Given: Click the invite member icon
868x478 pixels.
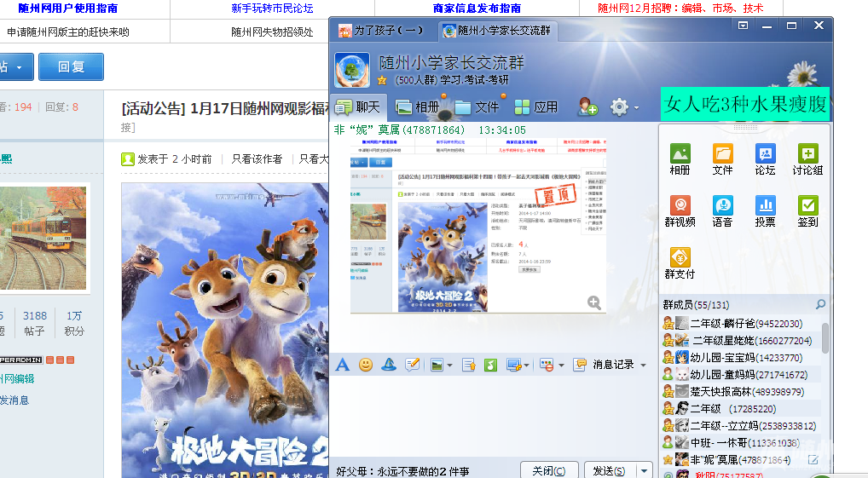Looking at the screenshot, I should click(x=587, y=107).
